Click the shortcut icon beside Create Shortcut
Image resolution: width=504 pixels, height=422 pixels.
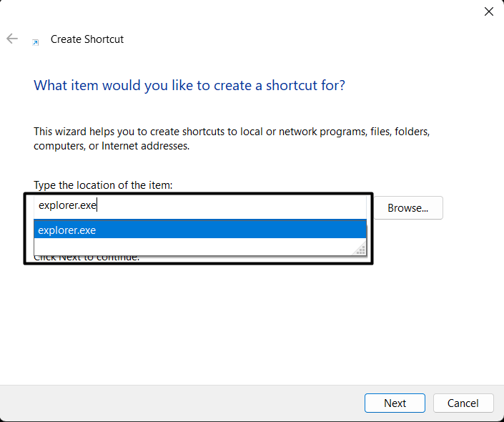pos(36,42)
